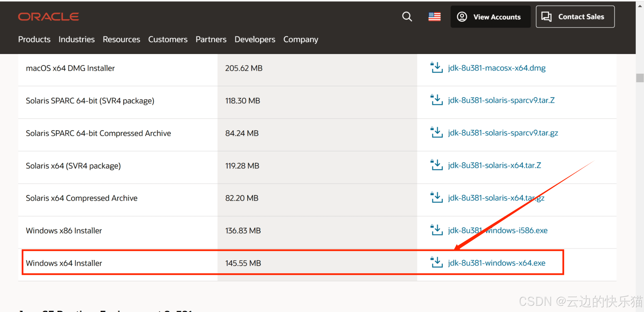The image size is (644, 312).
Task: Click download icon for macOS x64 DMG
Action: click(436, 68)
